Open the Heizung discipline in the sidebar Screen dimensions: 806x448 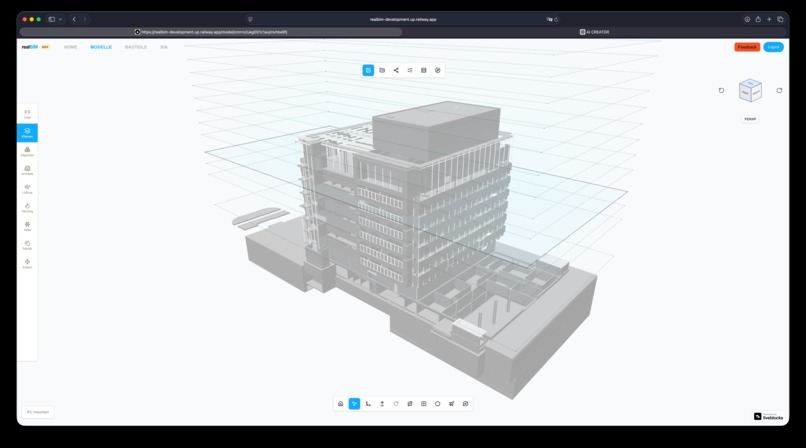[27, 208]
